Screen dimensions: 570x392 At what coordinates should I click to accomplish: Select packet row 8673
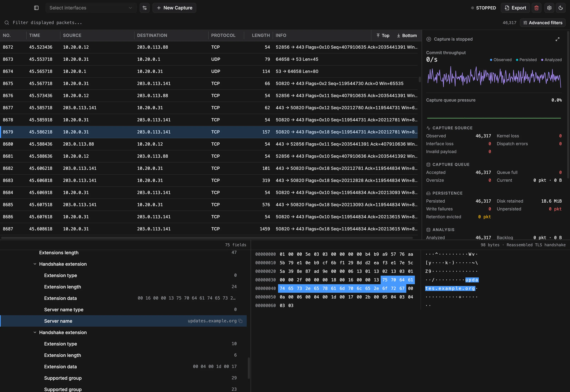209,59
